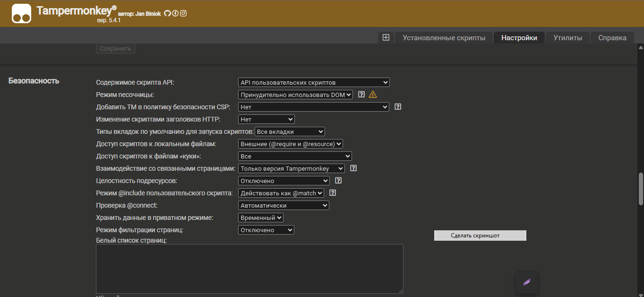The width and height of the screenshot is (644, 297).
Task: Click the Проверка @connect label
Action: pos(127,205)
